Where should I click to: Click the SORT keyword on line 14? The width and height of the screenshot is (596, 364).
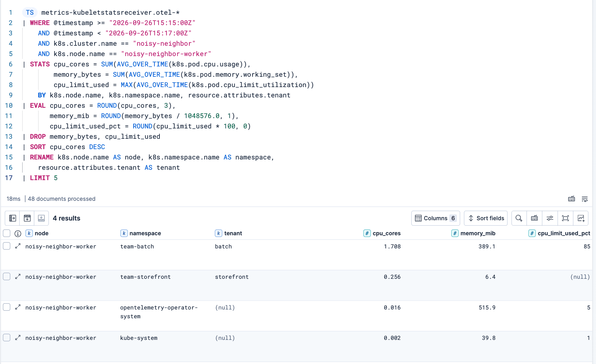click(x=38, y=147)
